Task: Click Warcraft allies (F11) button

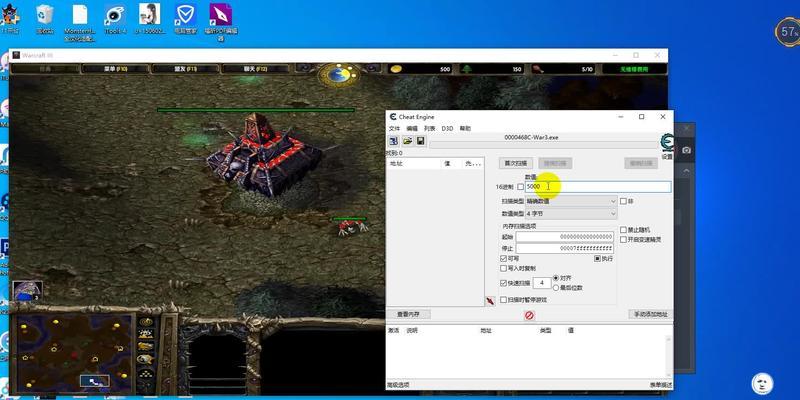Action: [186, 69]
